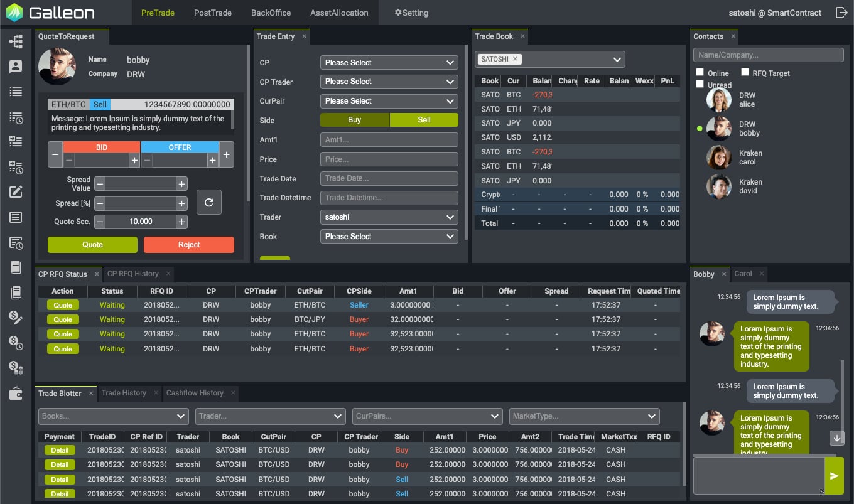Expand the CurPair dropdown in Trade Entry
This screenshot has width=854, height=504.
(389, 101)
